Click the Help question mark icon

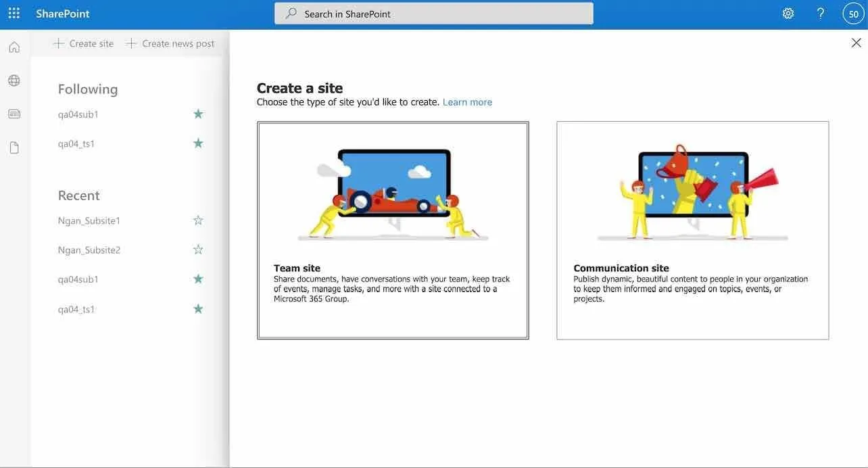820,14
